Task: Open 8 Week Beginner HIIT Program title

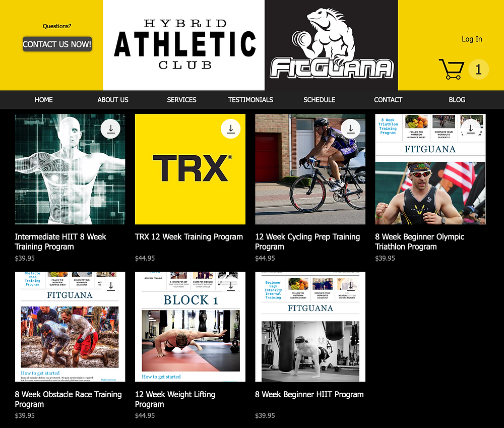Action: pyautogui.click(x=309, y=395)
